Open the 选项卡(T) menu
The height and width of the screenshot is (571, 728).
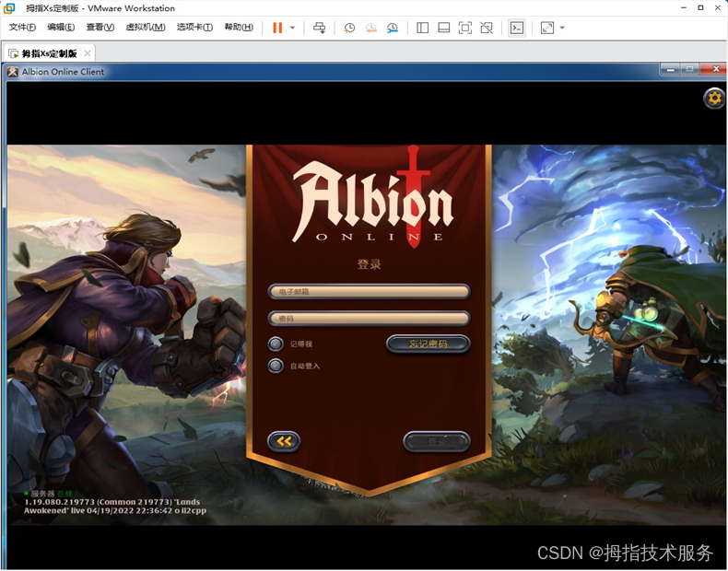(194, 27)
